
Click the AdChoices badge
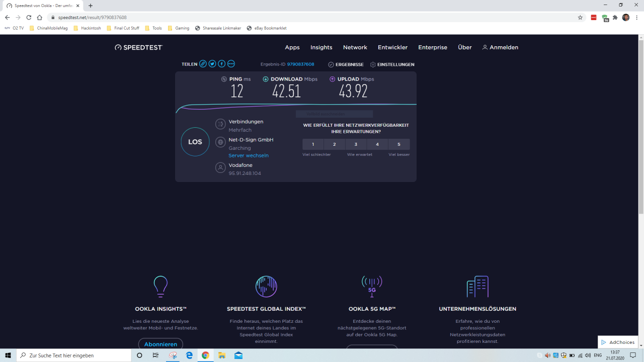pyautogui.click(x=618, y=342)
